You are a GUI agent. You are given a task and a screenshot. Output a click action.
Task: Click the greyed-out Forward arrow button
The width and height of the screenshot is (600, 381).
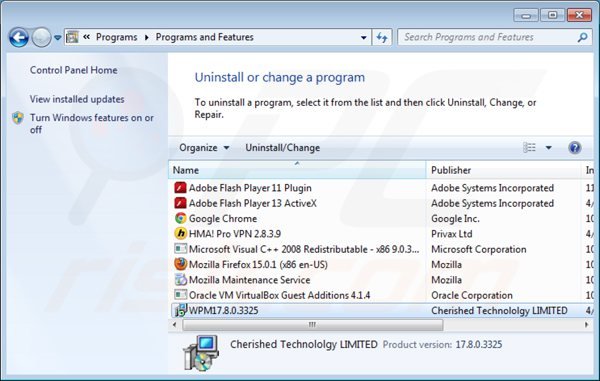(x=41, y=37)
